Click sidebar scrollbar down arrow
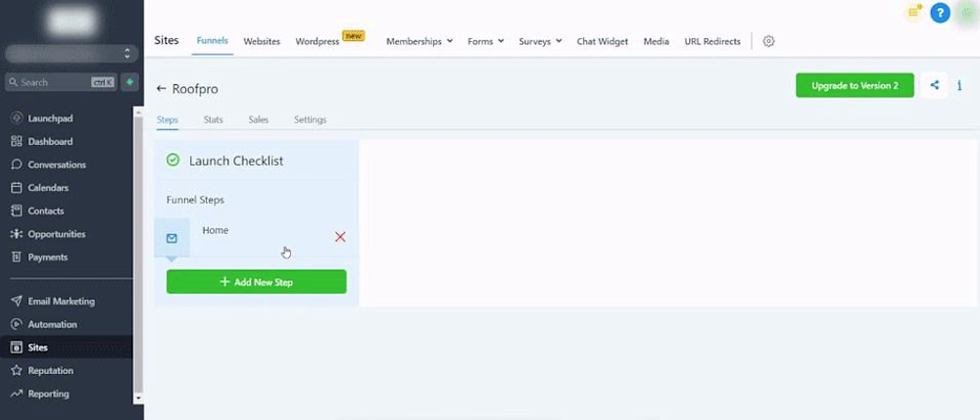 (x=138, y=398)
